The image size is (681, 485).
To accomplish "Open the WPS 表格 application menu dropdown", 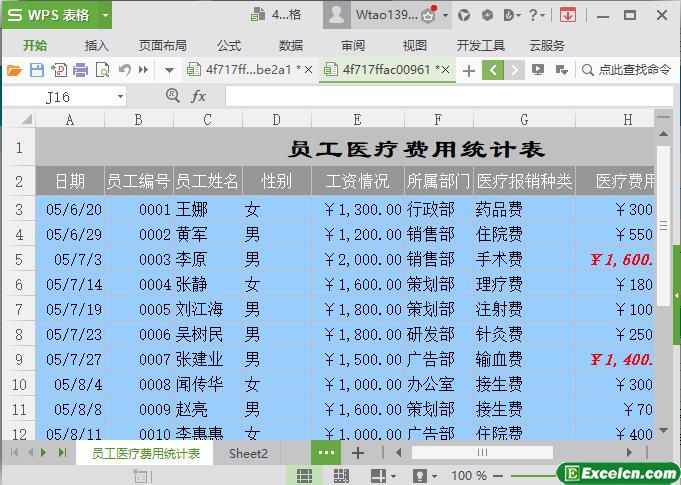I will (x=105, y=15).
